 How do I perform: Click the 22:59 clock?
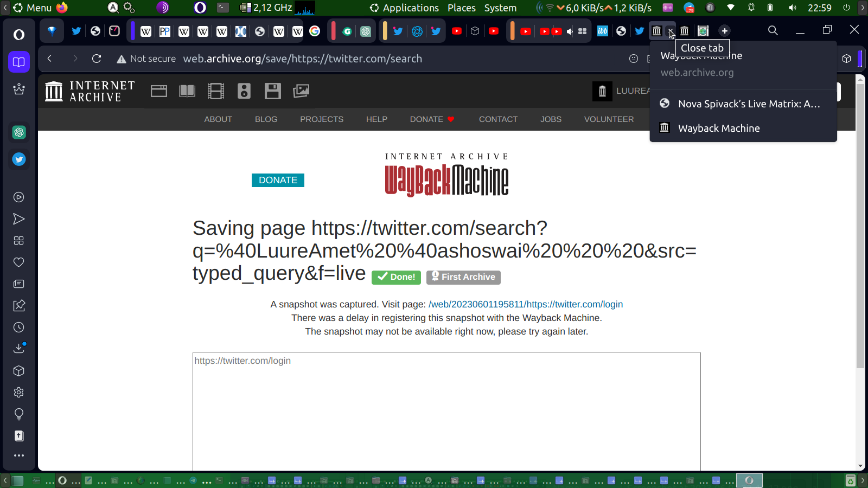click(820, 8)
